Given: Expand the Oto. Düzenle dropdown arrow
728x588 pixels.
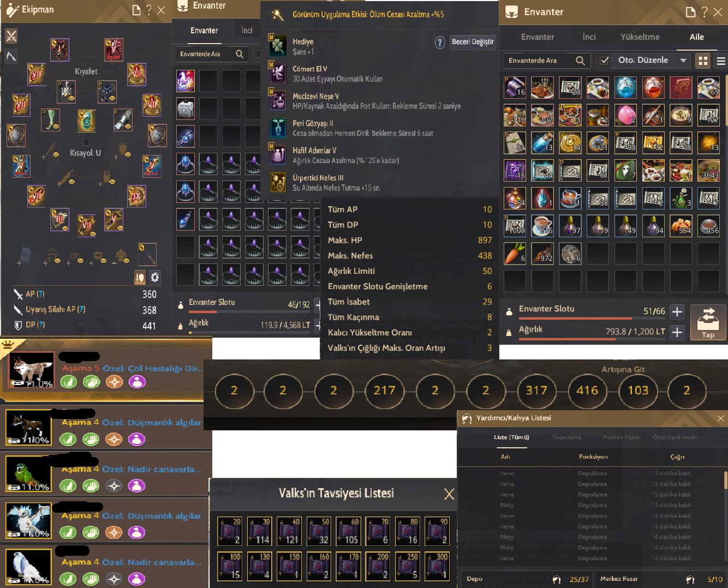Looking at the screenshot, I should (x=683, y=61).
